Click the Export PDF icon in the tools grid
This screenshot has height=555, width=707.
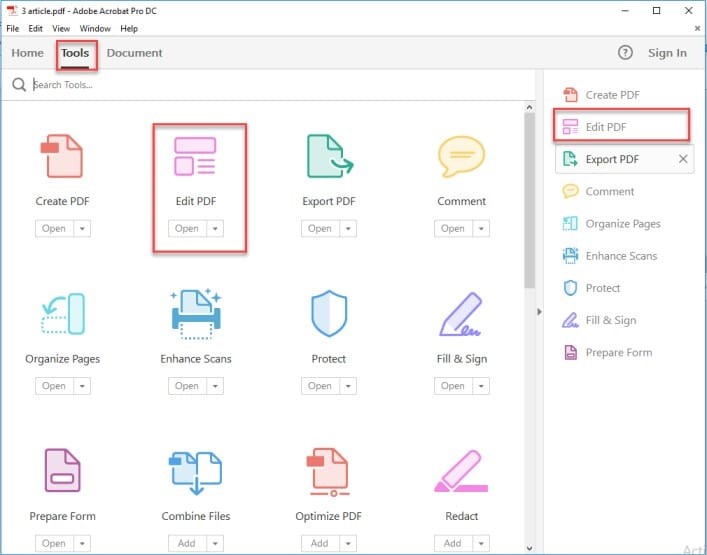[330, 156]
